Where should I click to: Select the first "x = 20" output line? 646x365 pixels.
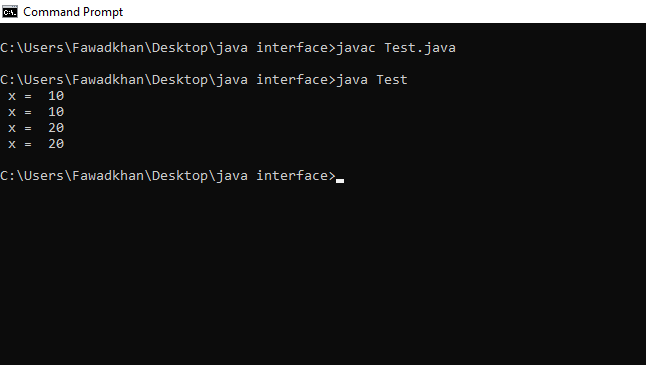pyautogui.click(x=36, y=128)
